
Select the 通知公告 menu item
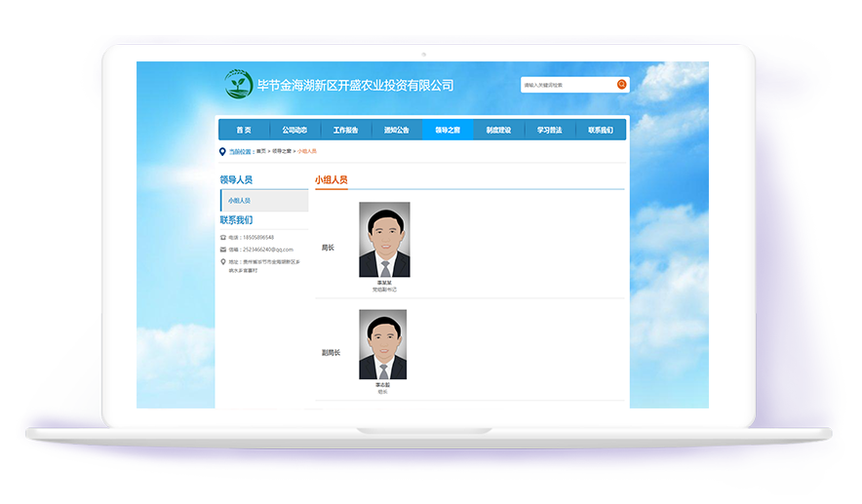coord(397,130)
